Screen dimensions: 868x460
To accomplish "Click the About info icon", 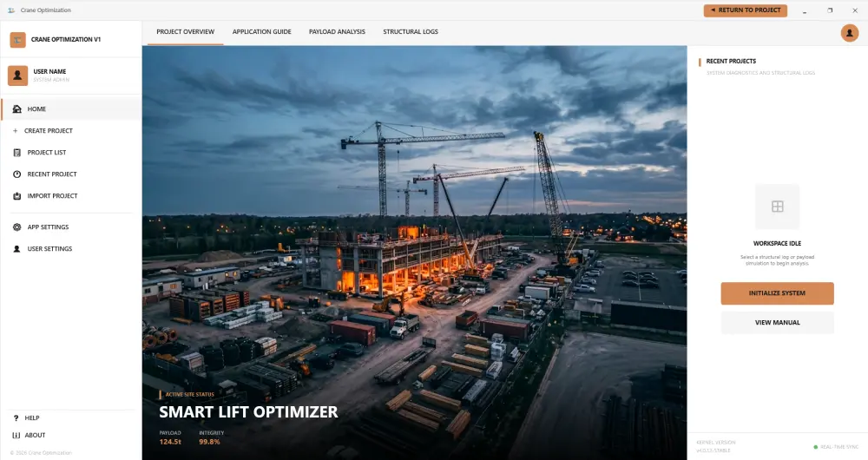I will coord(16,435).
